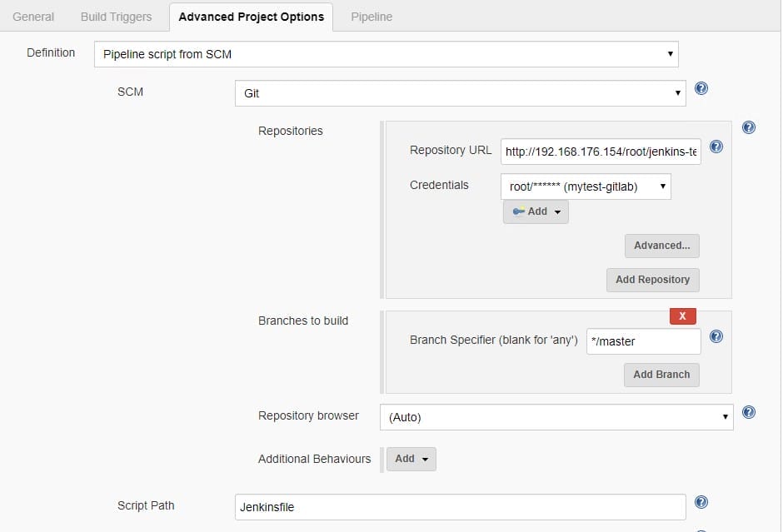Show help for Repository browser
This screenshot has width=783, height=532.
[748, 412]
